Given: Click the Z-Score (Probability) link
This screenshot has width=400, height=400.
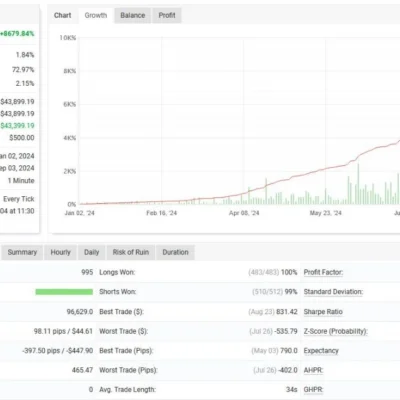Looking at the screenshot, I should click(336, 331).
